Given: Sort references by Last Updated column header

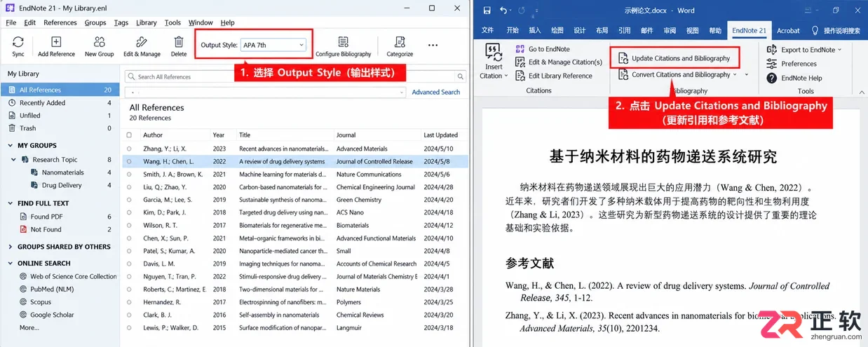Looking at the screenshot, I should pos(440,135).
